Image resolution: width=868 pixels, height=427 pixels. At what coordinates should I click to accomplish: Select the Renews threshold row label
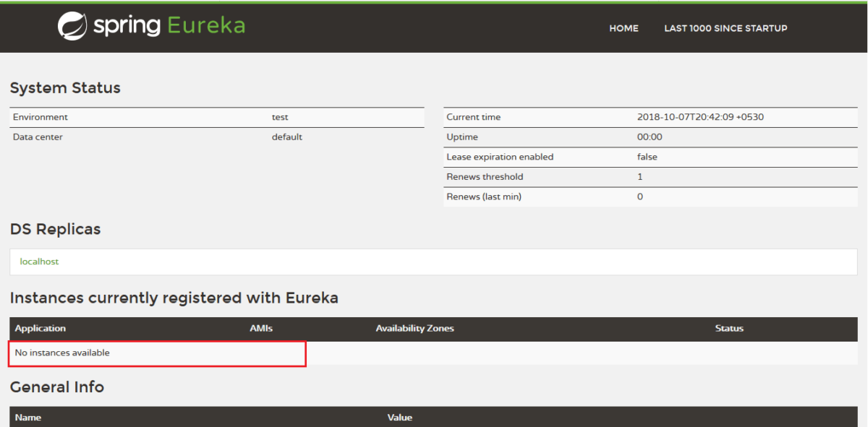(485, 176)
